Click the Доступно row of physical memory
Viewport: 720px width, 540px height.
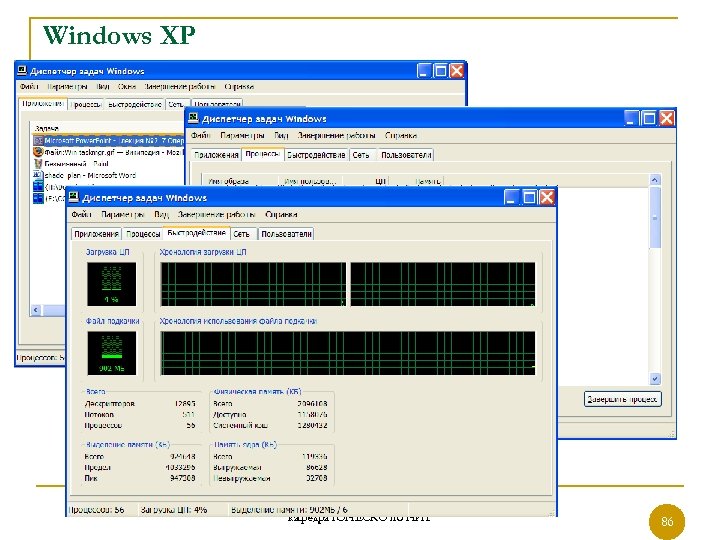tap(270, 415)
